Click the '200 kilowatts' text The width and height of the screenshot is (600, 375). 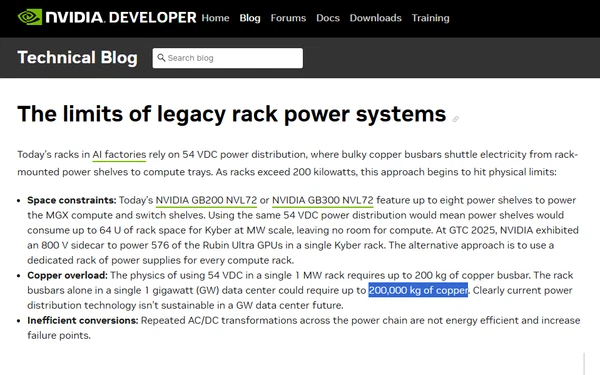[324, 172]
